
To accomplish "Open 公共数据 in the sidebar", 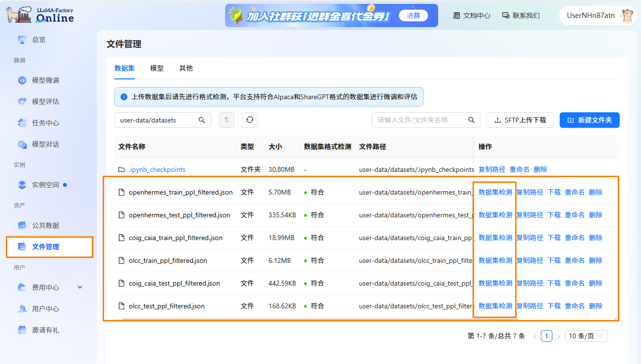I will (46, 226).
